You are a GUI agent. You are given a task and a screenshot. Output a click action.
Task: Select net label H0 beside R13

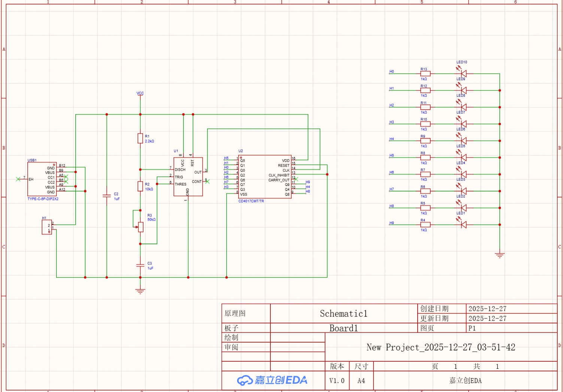click(x=392, y=71)
